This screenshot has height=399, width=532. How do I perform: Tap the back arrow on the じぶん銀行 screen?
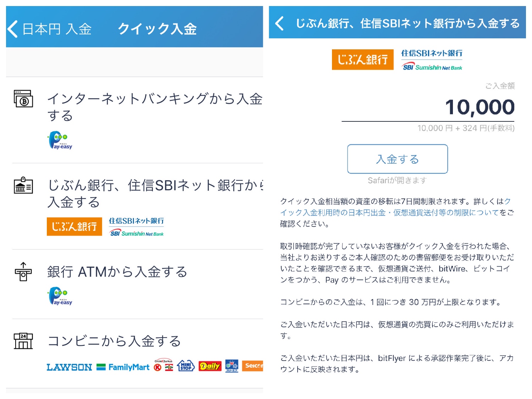(x=279, y=23)
